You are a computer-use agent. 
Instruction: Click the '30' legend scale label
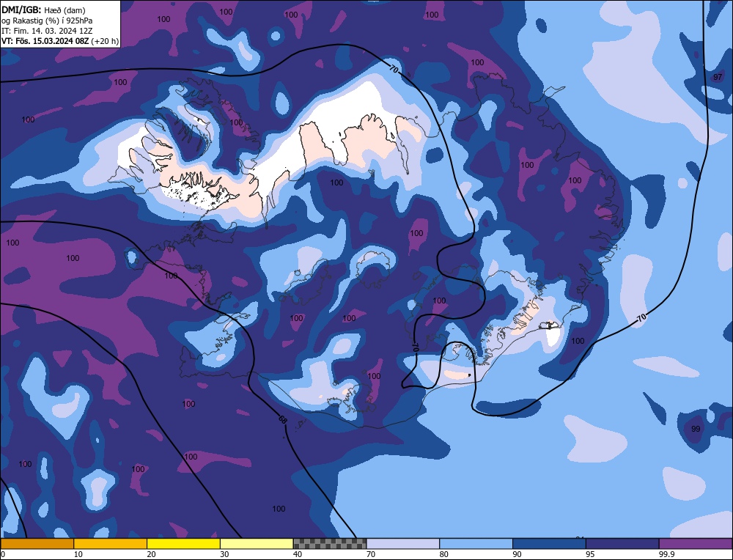coord(224,554)
